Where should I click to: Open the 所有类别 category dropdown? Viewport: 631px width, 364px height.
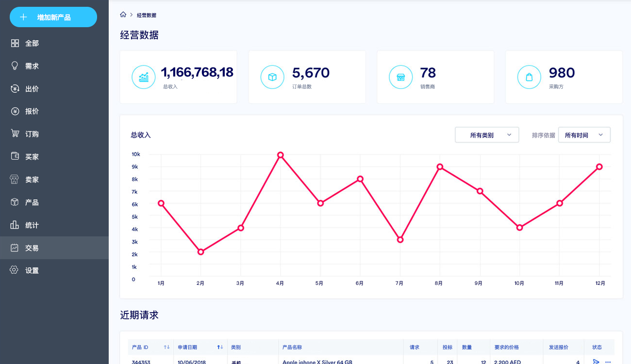tap(487, 135)
